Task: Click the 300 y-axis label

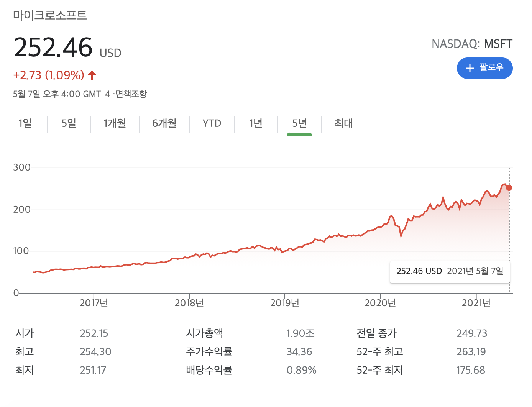Action: [22, 167]
